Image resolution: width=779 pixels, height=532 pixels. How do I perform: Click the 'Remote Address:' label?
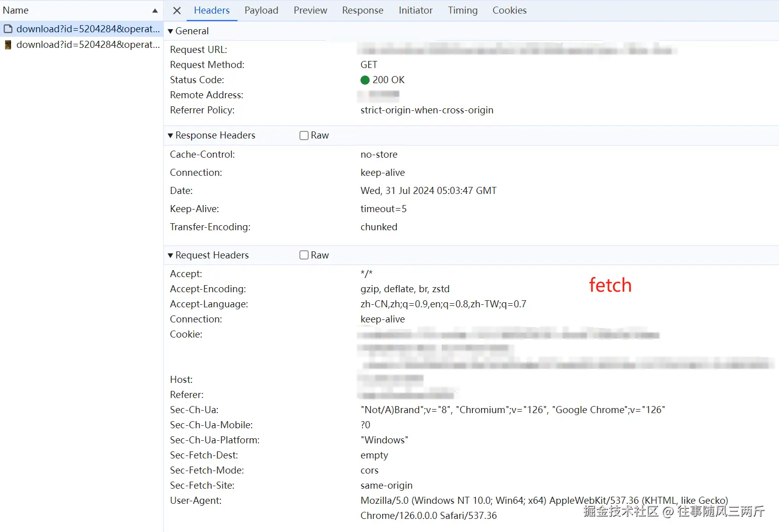207,95
